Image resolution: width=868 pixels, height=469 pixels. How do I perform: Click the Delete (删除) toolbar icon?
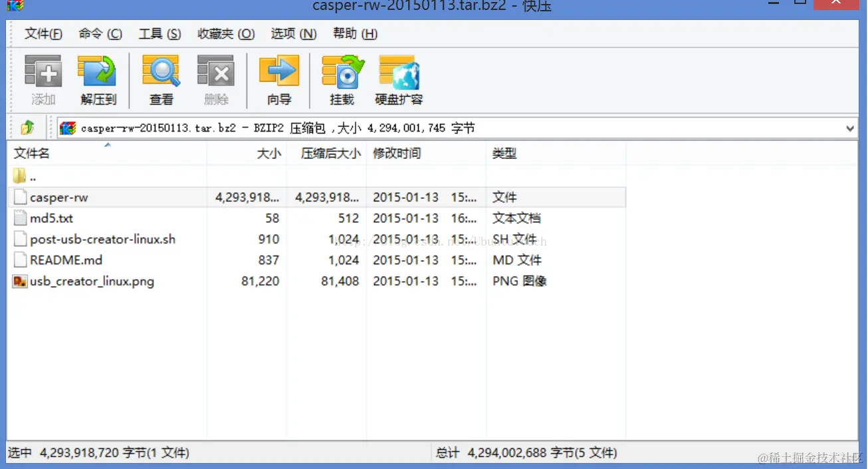pos(216,72)
